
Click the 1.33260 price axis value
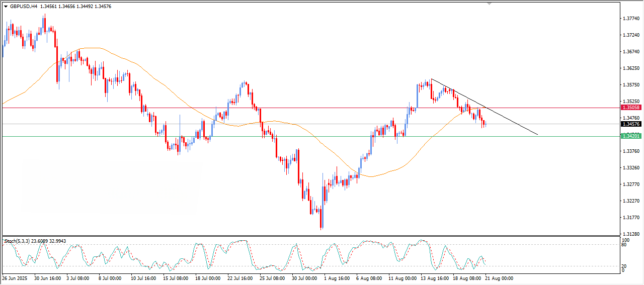[631, 168]
